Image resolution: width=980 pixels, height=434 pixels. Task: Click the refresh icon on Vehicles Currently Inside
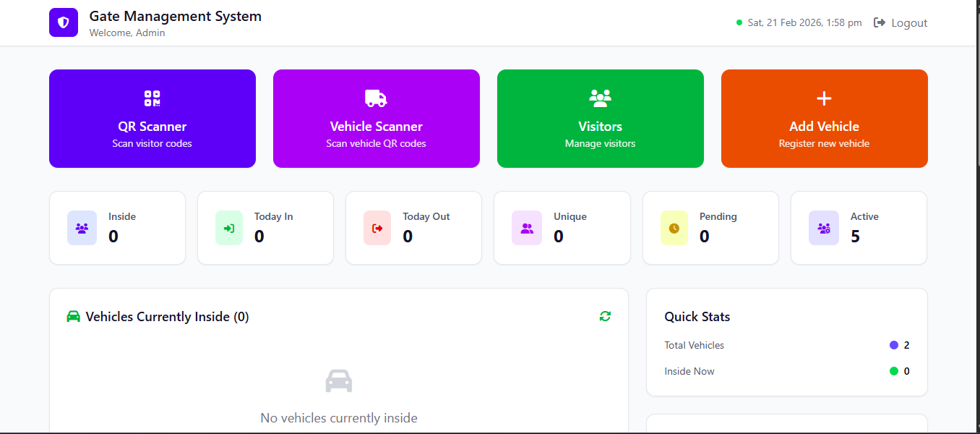[605, 316]
